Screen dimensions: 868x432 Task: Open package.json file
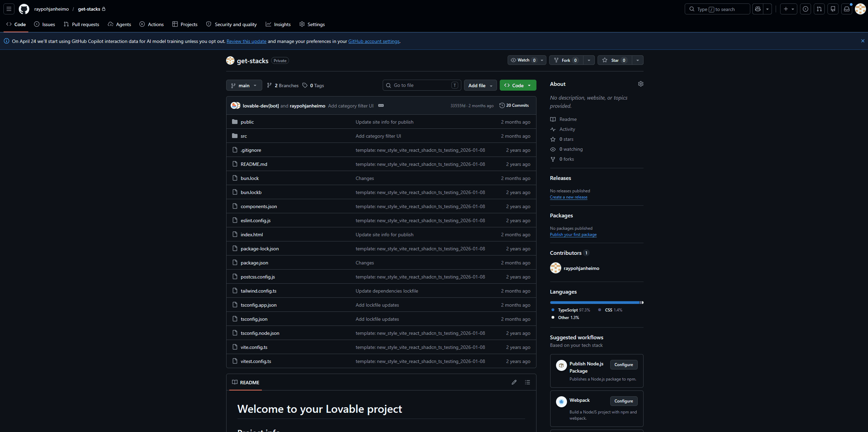(254, 263)
